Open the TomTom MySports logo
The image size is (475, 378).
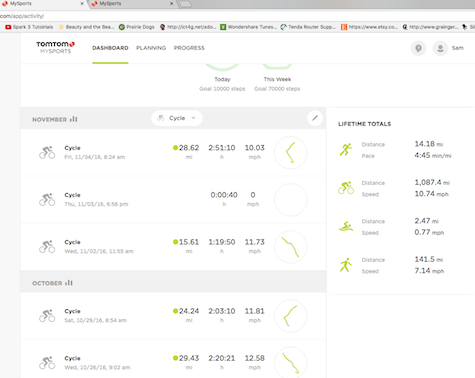[55, 47]
